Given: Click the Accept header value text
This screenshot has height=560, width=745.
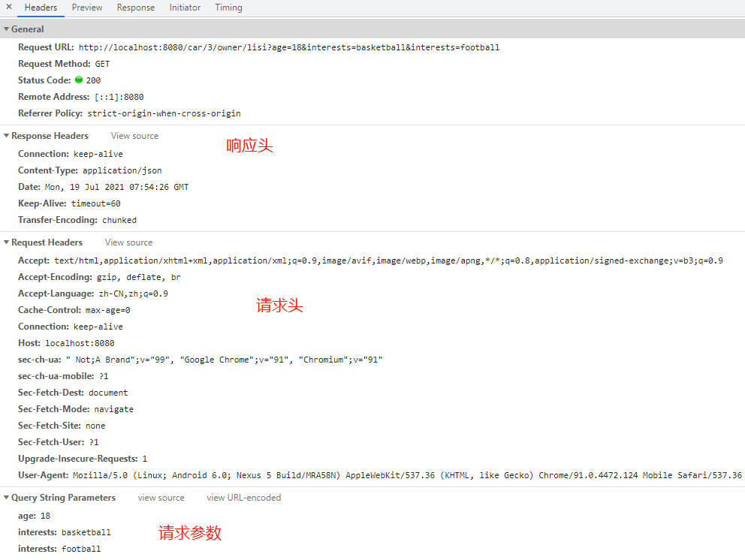Looking at the screenshot, I should [x=388, y=260].
